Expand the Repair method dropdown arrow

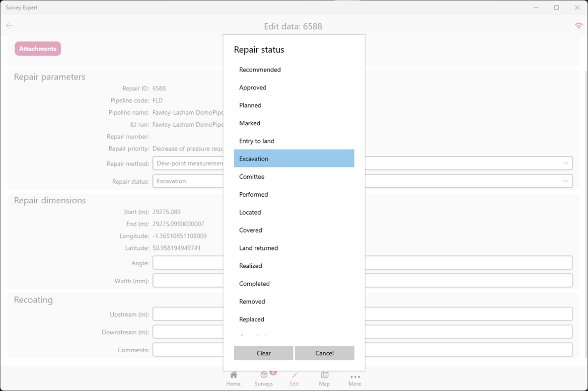566,163
